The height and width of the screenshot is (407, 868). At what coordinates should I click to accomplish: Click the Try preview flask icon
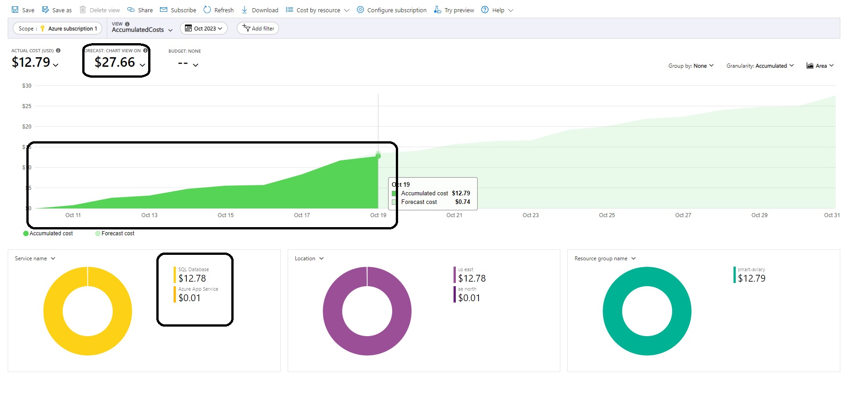click(438, 10)
